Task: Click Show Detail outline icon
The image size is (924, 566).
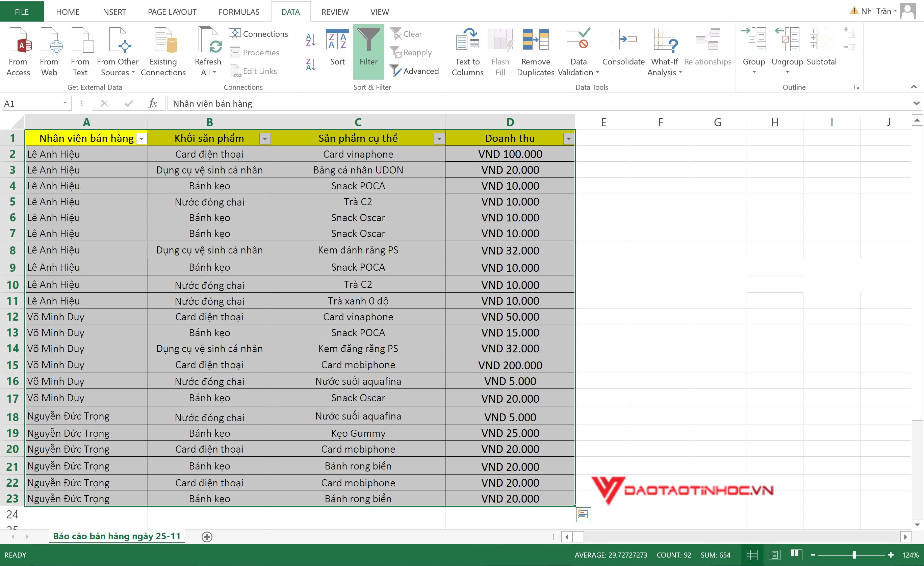Action: (849, 32)
